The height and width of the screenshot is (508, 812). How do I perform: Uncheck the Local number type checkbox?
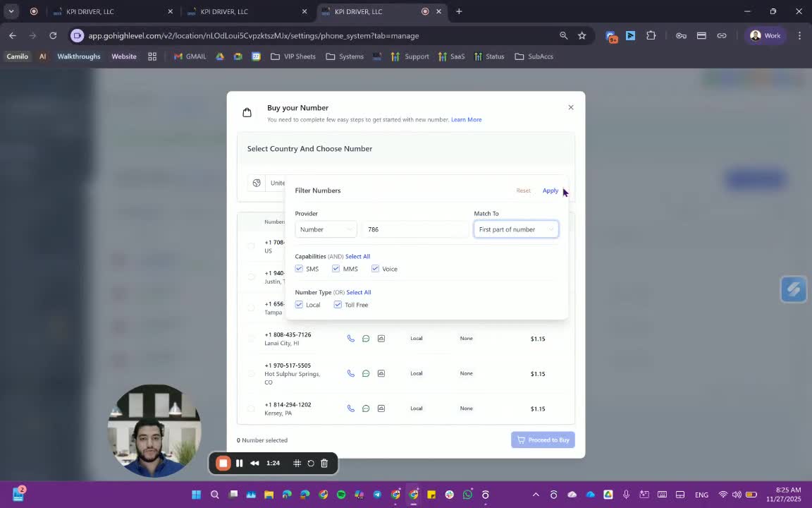click(x=299, y=304)
